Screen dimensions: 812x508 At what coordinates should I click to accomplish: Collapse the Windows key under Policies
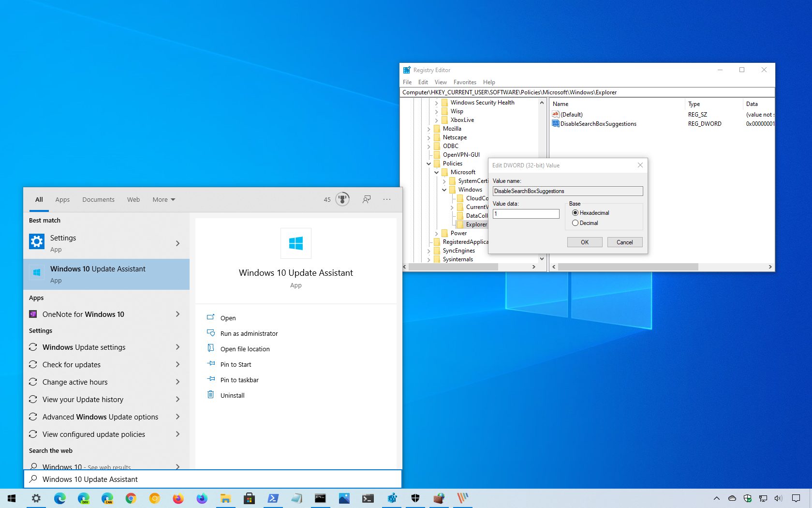click(x=444, y=190)
